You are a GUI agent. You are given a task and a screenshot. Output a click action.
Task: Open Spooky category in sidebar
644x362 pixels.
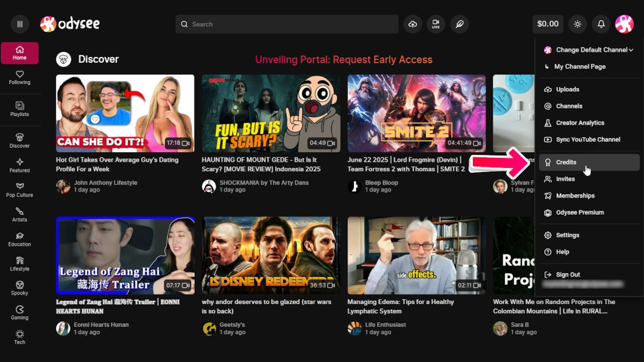[20, 288]
